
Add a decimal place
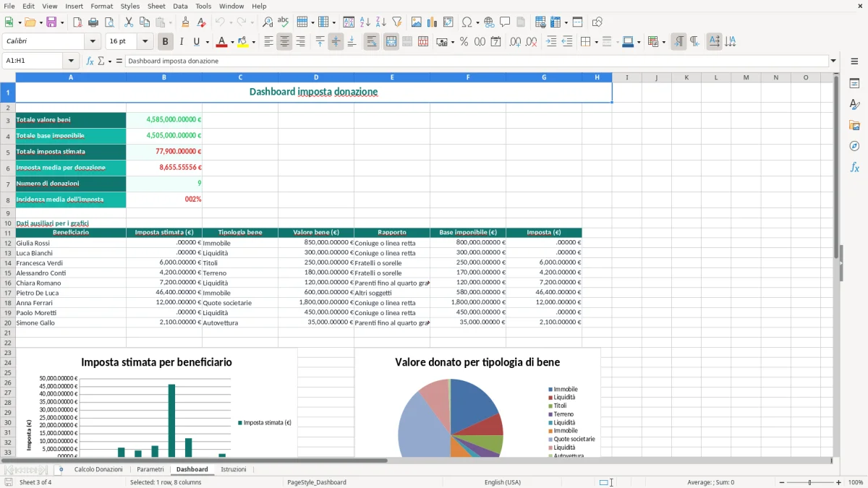[516, 42]
